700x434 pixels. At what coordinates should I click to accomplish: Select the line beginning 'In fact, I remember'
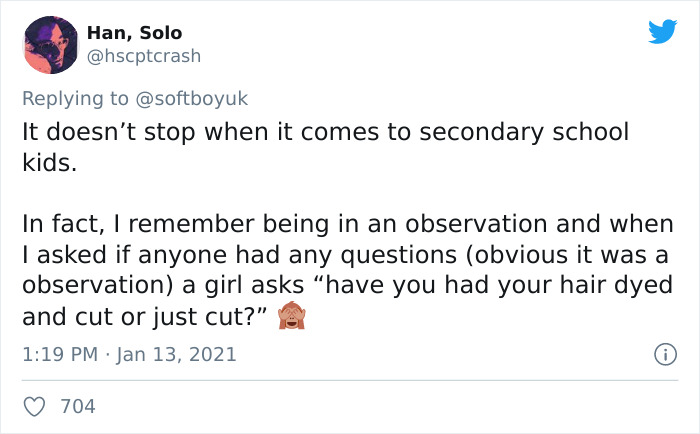click(x=348, y=224)
